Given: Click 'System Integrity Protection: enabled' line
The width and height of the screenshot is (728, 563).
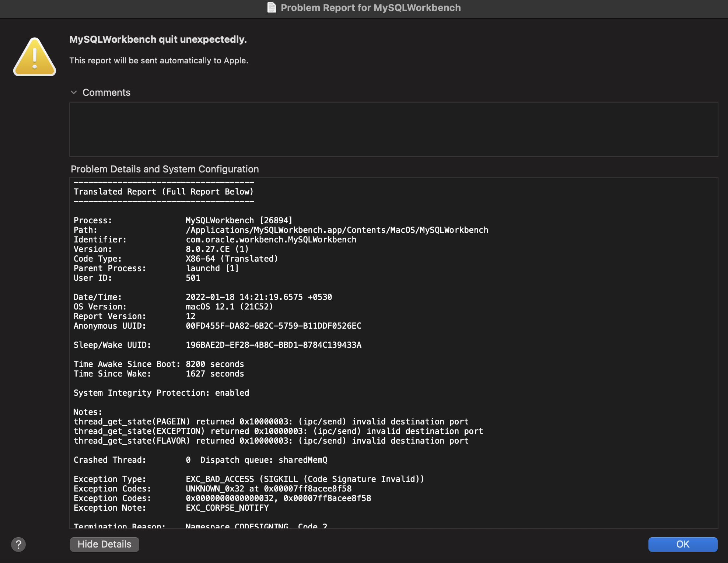Looking at the screenshot, I should pos(161,393).
